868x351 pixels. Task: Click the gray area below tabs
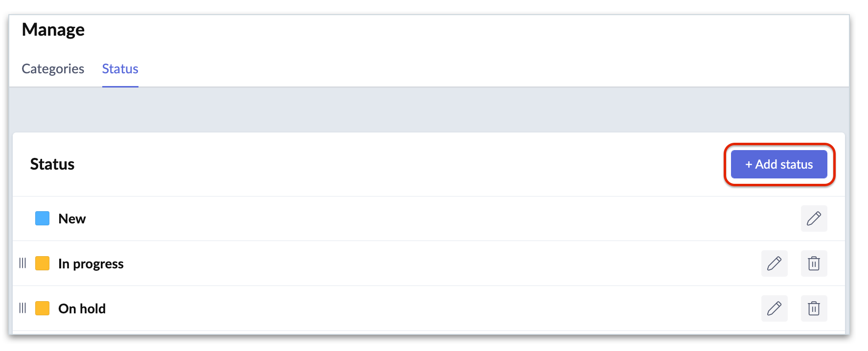(x=429, y=110)
